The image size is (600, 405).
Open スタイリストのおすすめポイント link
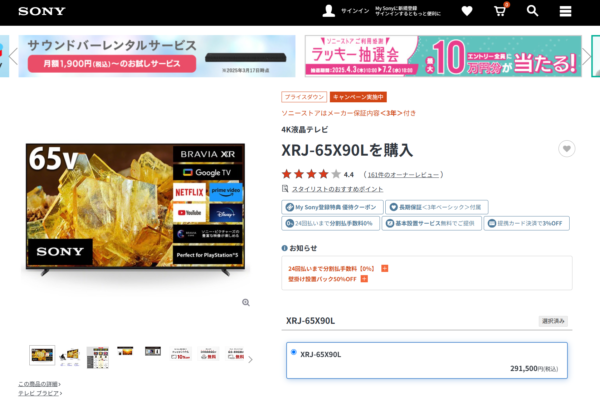pos(337,189)
